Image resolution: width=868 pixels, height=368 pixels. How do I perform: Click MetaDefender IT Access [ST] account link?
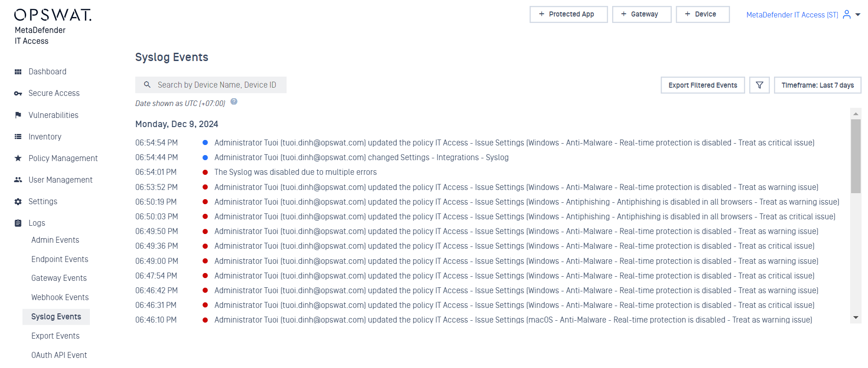(792, 15)
